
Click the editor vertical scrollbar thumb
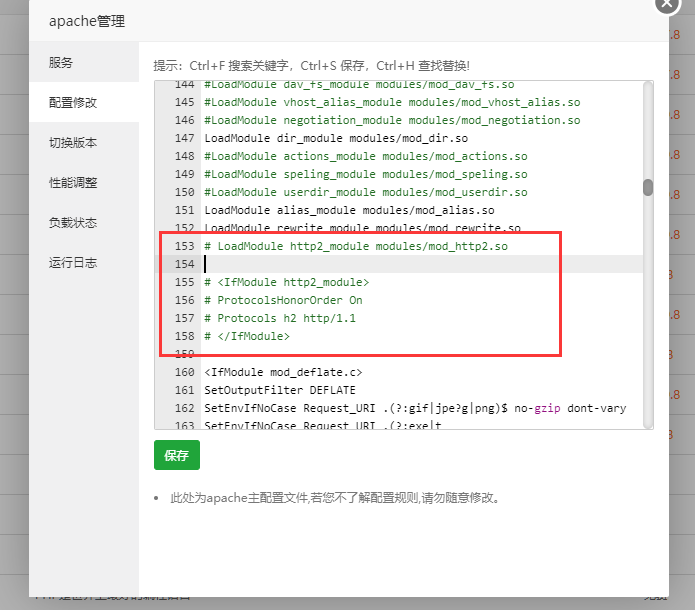click(648, 187)
